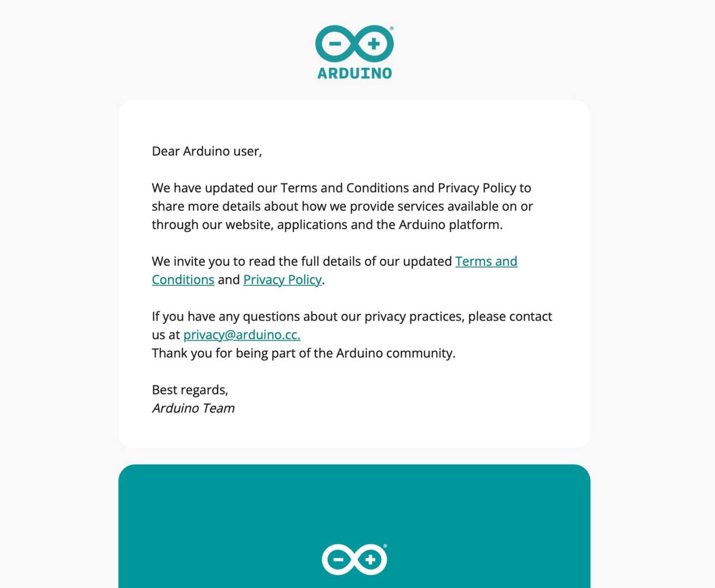Click the "We invite you to read" sentence
Screen dimensions: 715x588
tap(302, 261)
